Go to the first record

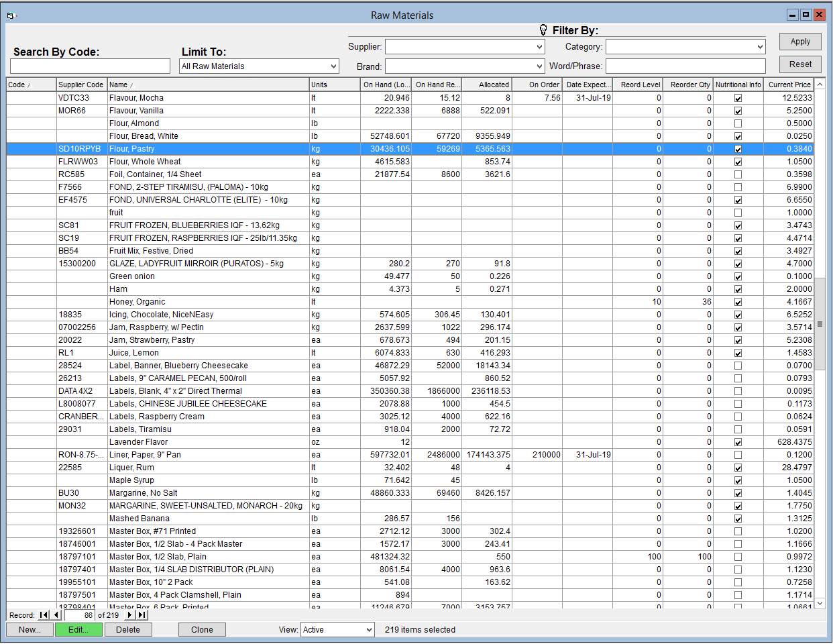click(44, 615)
